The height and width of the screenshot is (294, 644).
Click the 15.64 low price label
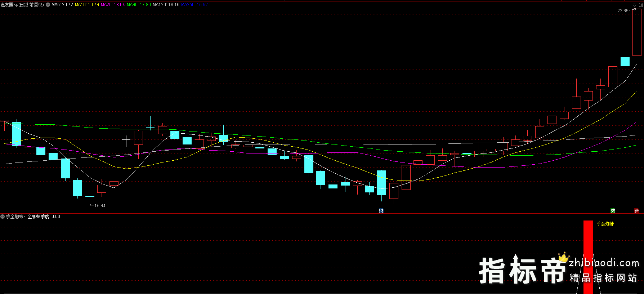[100, 206]
